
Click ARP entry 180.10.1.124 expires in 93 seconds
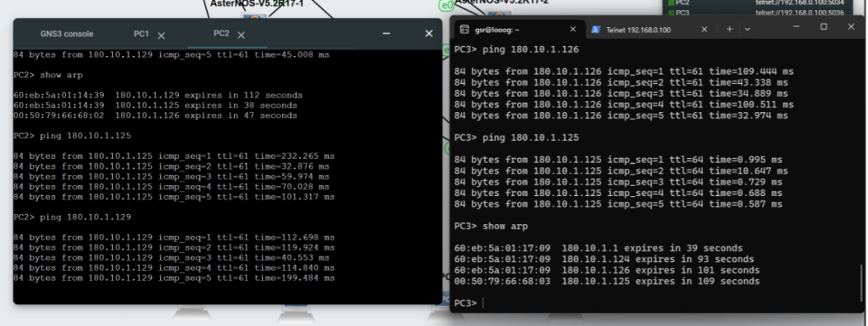point(604,260)
